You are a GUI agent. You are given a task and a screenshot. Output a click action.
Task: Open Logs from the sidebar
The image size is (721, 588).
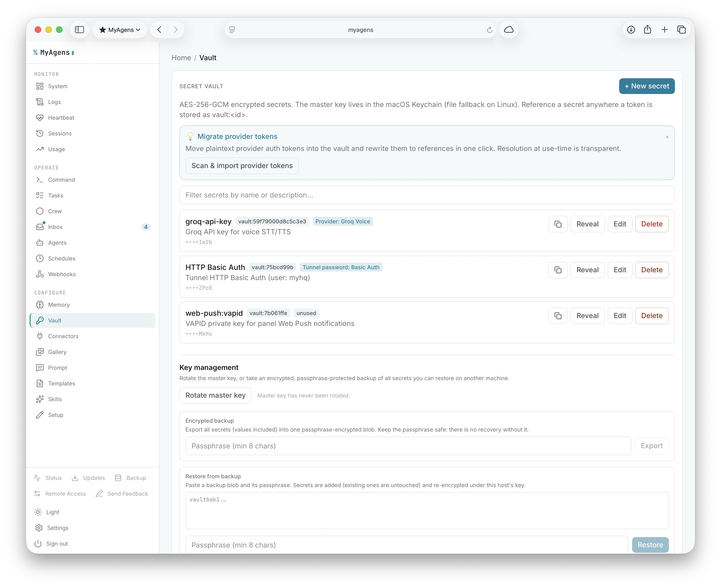coord(92,102)
